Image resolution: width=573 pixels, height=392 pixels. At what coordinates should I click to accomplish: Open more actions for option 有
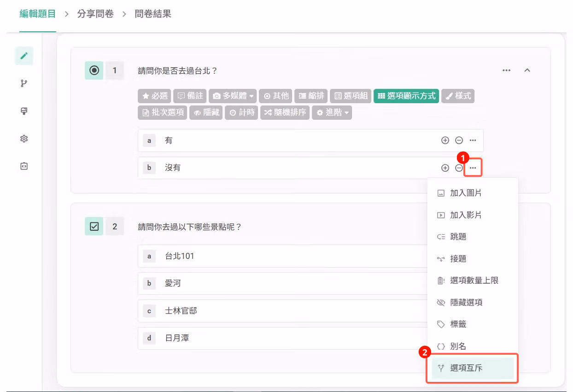click(x=473, y=140)
